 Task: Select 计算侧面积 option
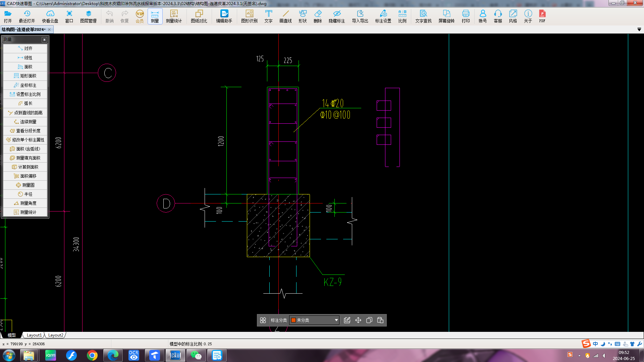pos(25,167)
